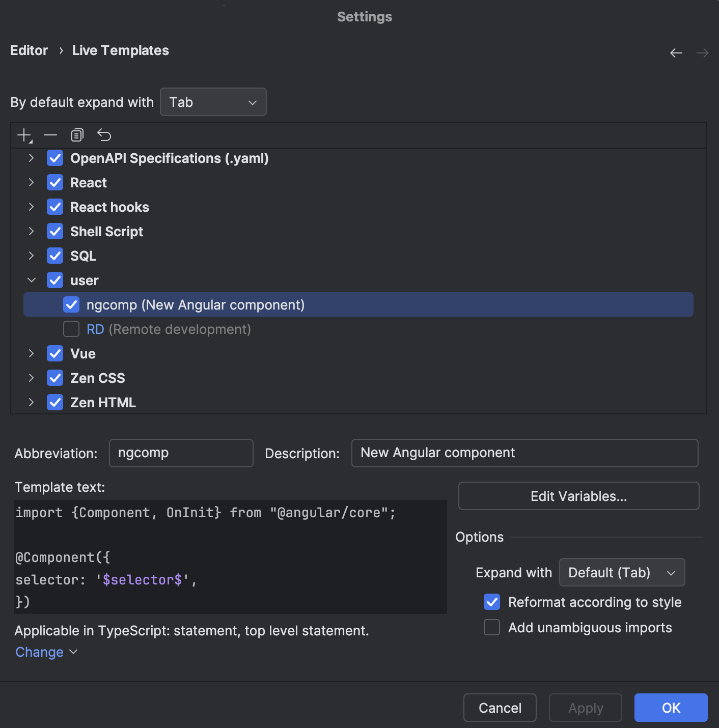Disable the ngcomp template checkbox
Screen dimensions: 719x728
click(x=71, y=305)
